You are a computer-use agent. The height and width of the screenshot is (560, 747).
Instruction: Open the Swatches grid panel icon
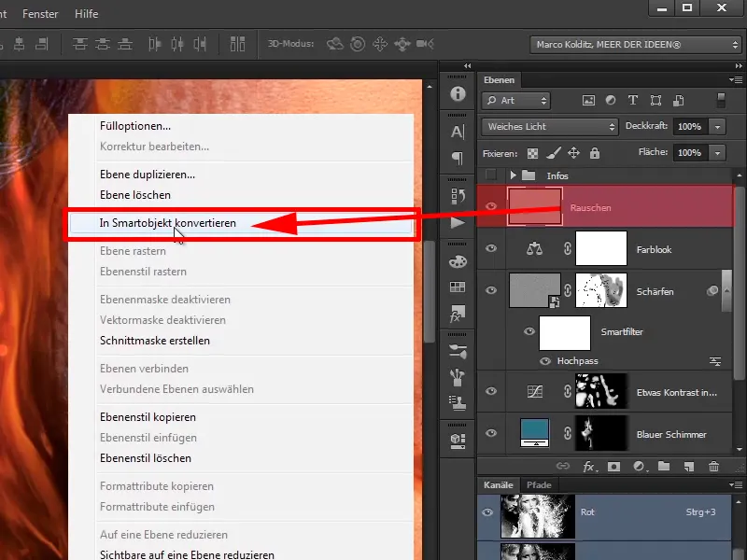tap(458, 287)
